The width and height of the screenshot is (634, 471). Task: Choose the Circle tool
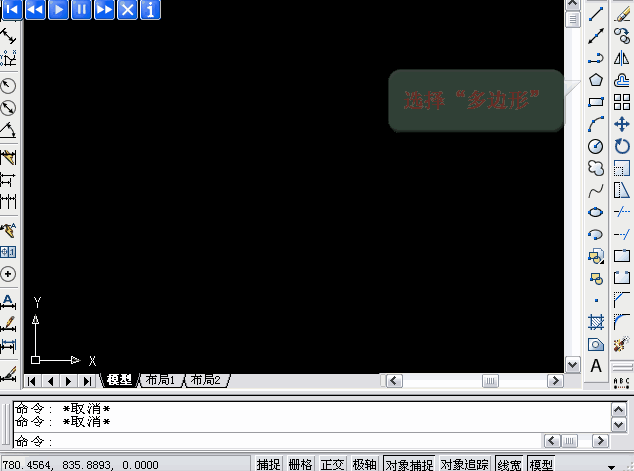point(596,146)
